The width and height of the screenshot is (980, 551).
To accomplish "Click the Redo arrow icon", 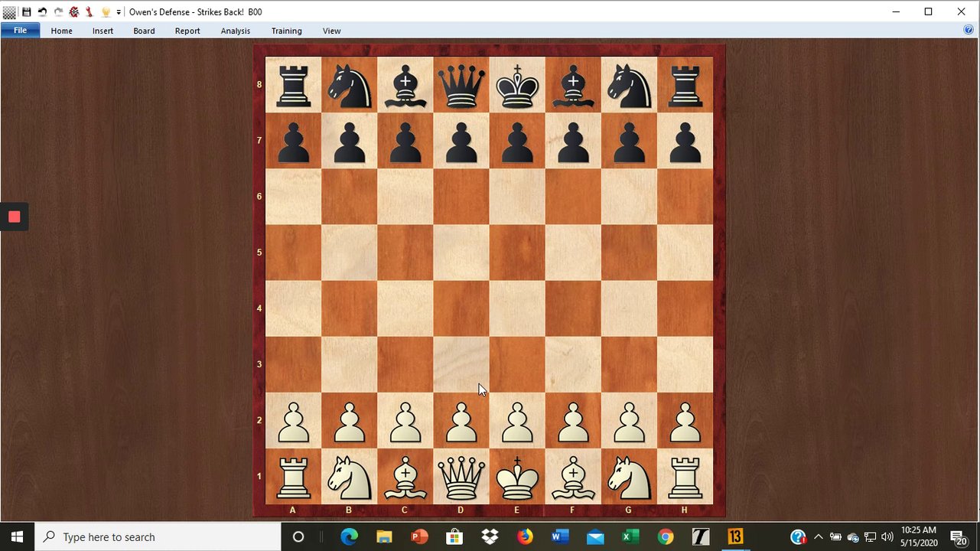I will [x=58, y=12].
